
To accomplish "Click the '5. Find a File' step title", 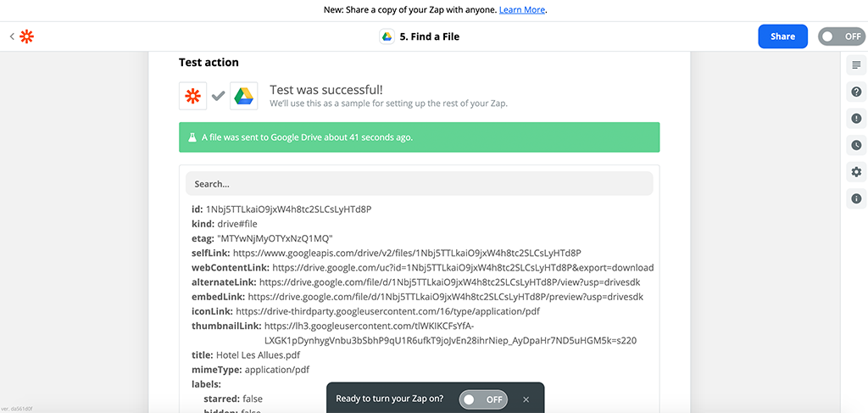I will pyautogui.click(x=429, y=36).
